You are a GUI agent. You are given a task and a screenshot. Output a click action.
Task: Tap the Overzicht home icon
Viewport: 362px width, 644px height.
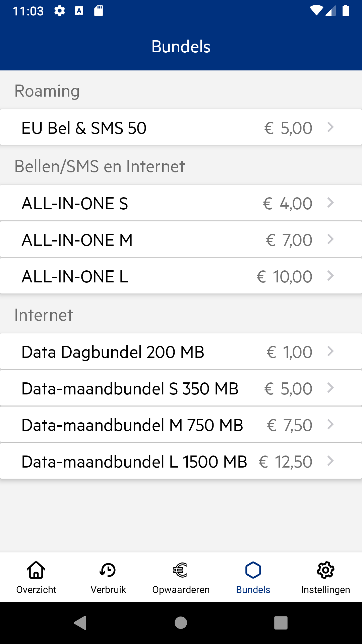point(36,570)
